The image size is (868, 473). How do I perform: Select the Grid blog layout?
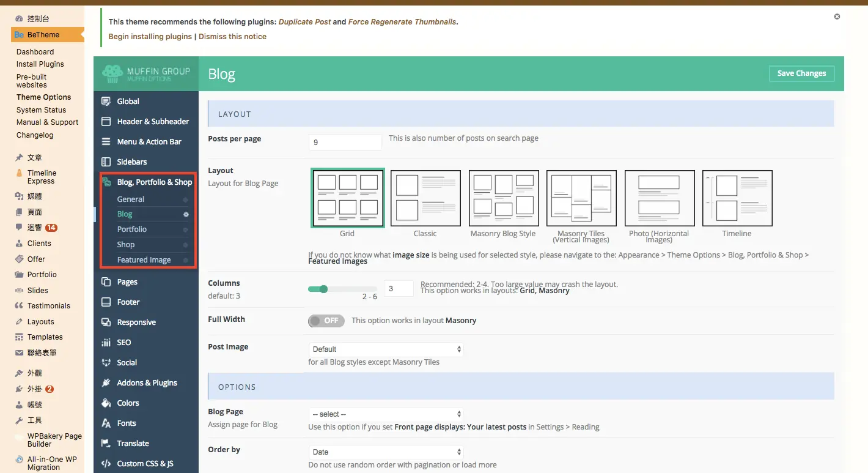(347, 198)
